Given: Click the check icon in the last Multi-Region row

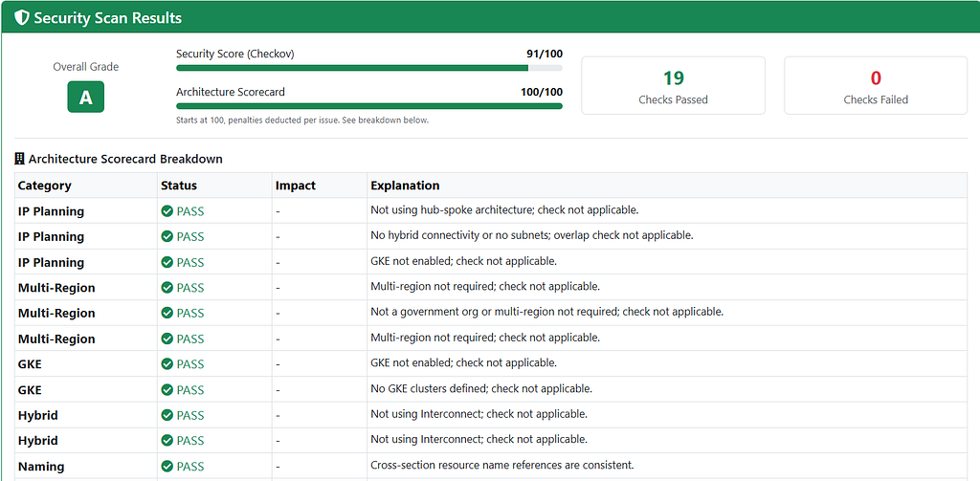Looking at the screenshot, I should coord(167,339).
